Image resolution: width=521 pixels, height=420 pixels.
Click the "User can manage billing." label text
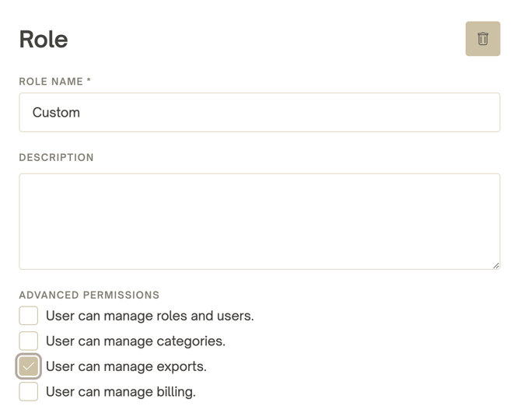[x=121, y=392]
